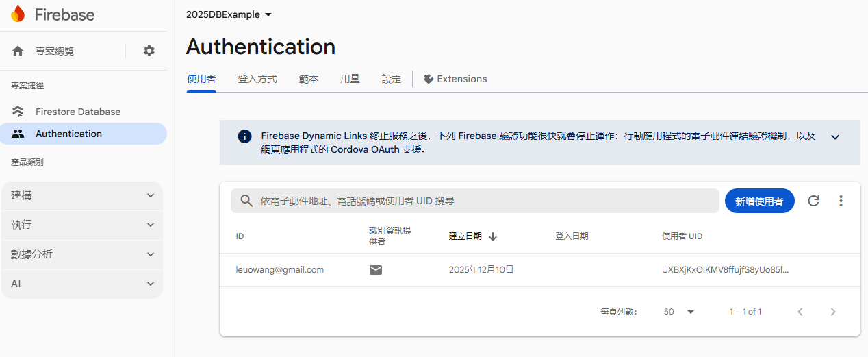This screenshot has width=868, height=357.
Task: Open the 範本 tab
Action: click(x=309, y=79)
